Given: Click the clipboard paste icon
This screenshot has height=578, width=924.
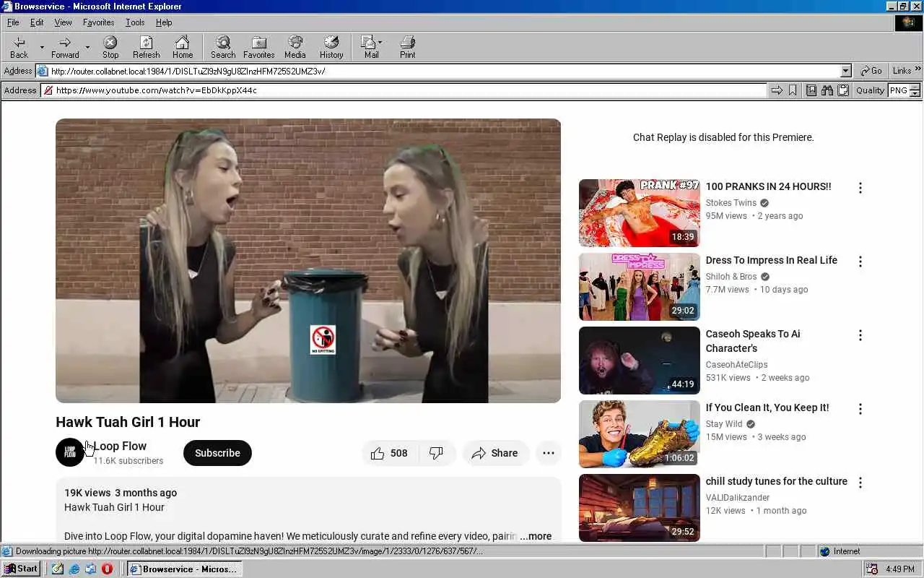Looking at the screenshot, I should click(x=842, y=90).
